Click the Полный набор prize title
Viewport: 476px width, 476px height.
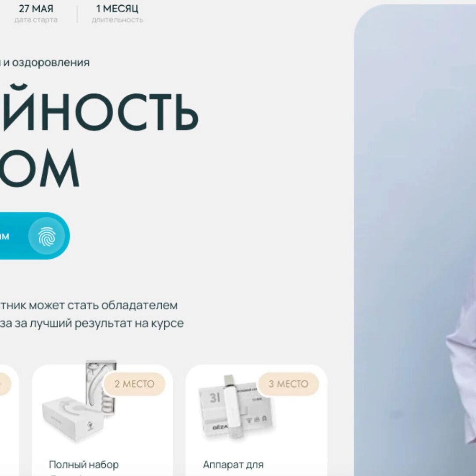click(84, 465)
